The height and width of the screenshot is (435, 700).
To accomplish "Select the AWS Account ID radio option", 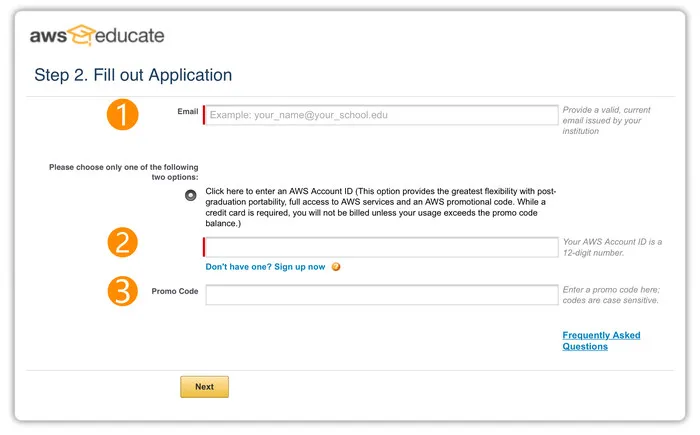I will 191,195.
